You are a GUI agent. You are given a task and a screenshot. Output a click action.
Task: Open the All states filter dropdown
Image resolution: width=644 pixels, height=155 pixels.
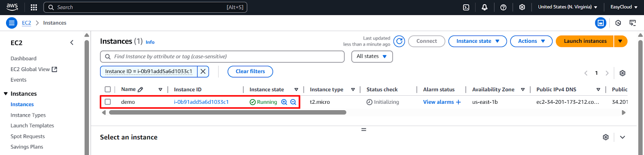tap(372, 57)
